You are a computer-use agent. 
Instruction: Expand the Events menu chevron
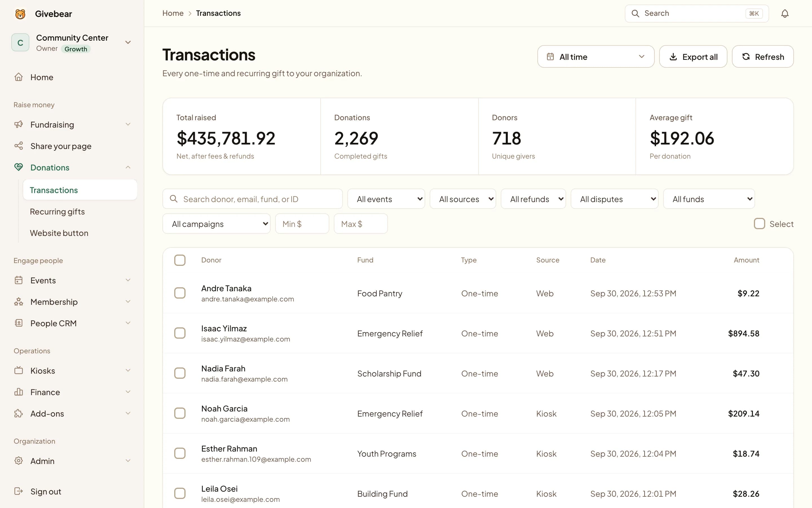[128, 280]
